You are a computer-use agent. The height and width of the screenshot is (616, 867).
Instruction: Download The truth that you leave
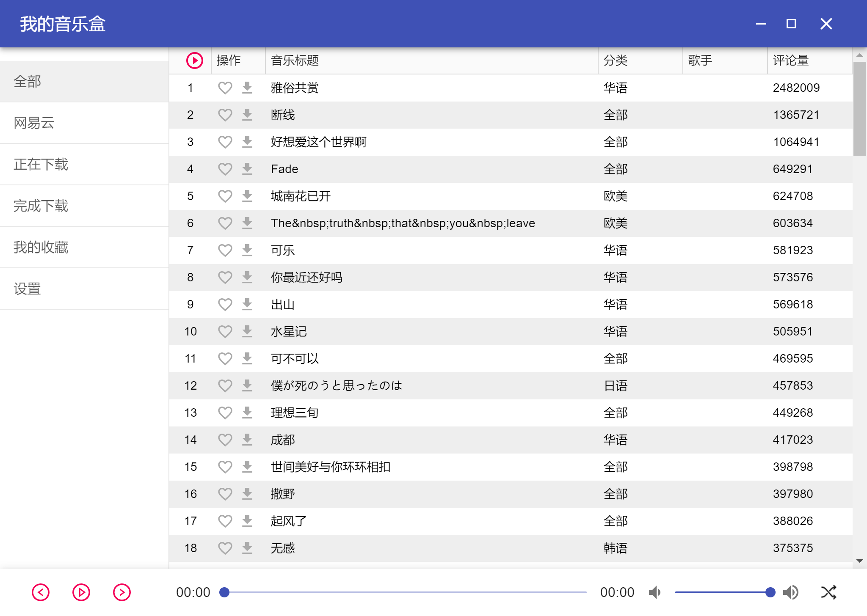(x=247, y=223)
